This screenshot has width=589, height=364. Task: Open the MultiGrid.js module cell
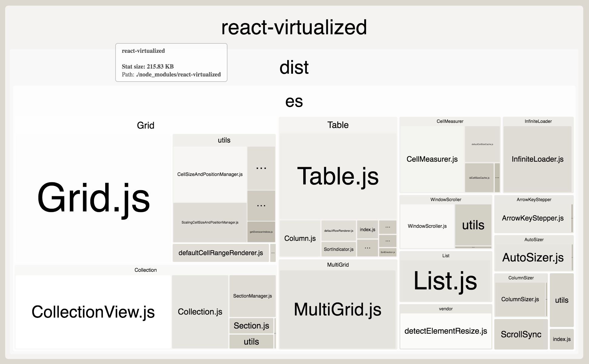(337, 309)
